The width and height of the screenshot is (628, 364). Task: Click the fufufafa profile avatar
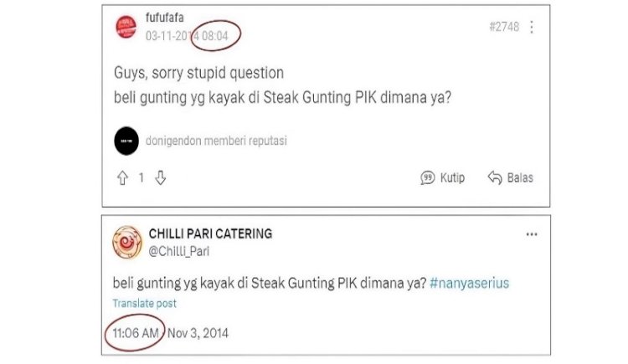(126, 27)
